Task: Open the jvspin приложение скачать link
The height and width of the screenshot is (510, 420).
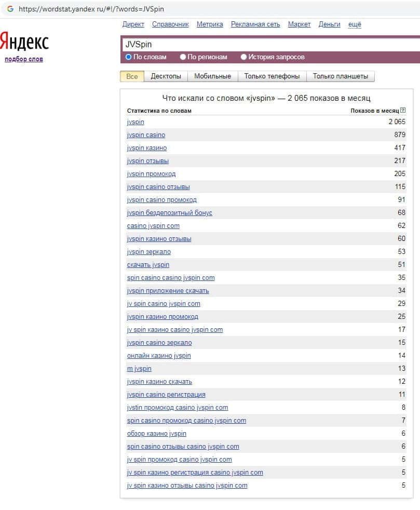Action: pyautogui.click(x=168, y=291)
